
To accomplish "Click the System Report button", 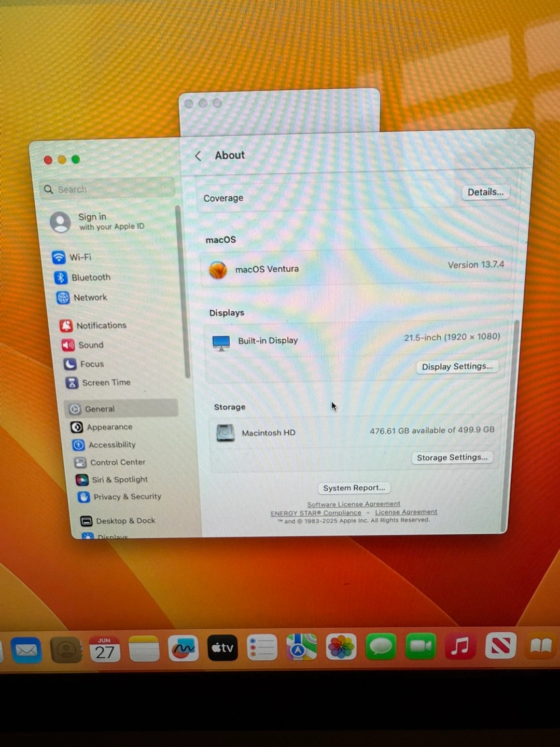I will tap(354, 488).
